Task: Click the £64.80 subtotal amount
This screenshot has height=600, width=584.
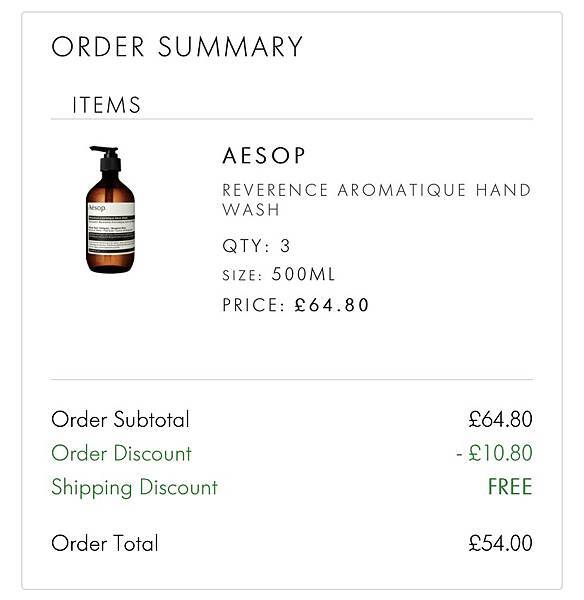Action: [500, 419]
